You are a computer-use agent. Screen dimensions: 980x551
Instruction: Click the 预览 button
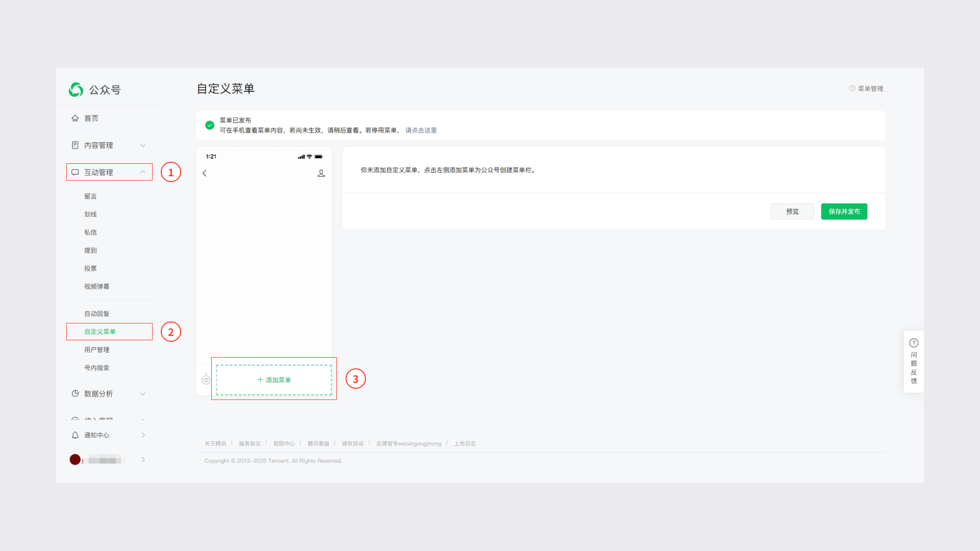click(x=792, y=212)
